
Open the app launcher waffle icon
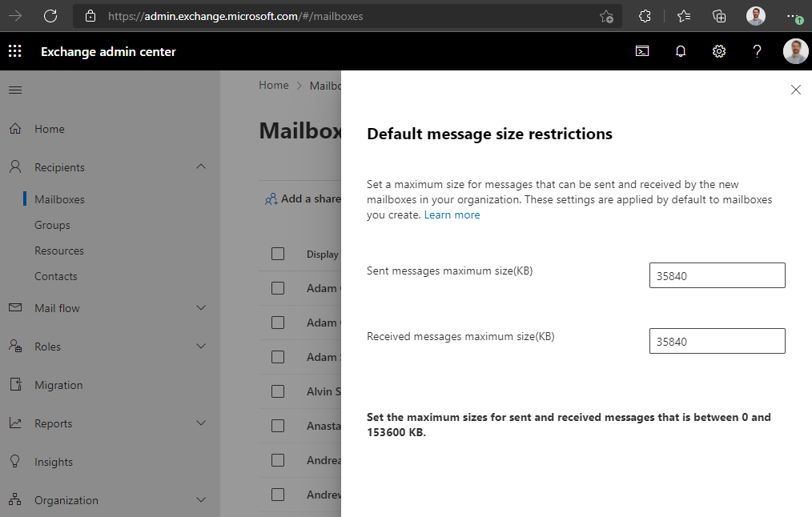tap(15, 51)
